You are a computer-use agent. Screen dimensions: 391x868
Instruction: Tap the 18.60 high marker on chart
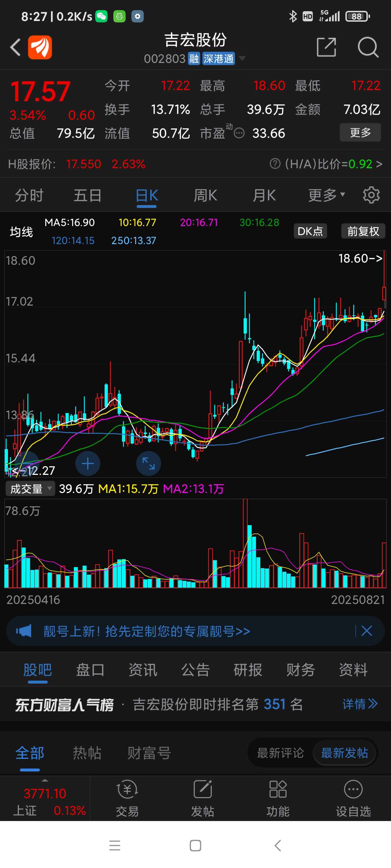360,258
